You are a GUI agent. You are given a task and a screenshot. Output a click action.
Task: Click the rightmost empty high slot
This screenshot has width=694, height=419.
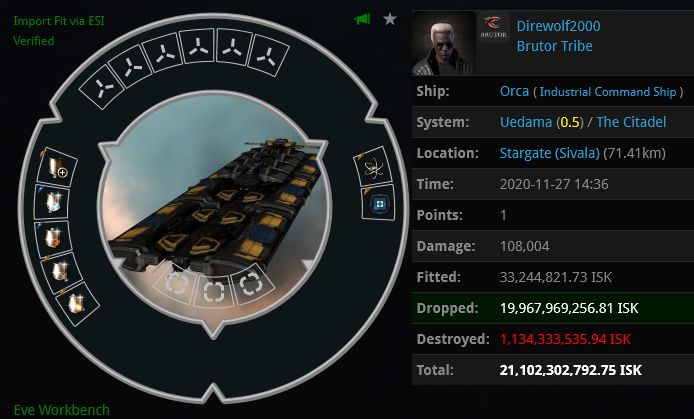pyautogui.click(x=267, y=56)
